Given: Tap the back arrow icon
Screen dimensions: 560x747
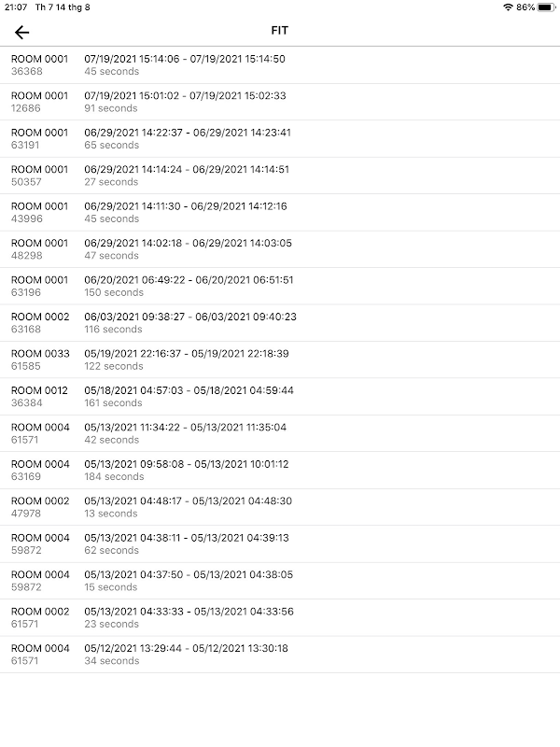Looking at the screenshot, I should pos(21,32).
